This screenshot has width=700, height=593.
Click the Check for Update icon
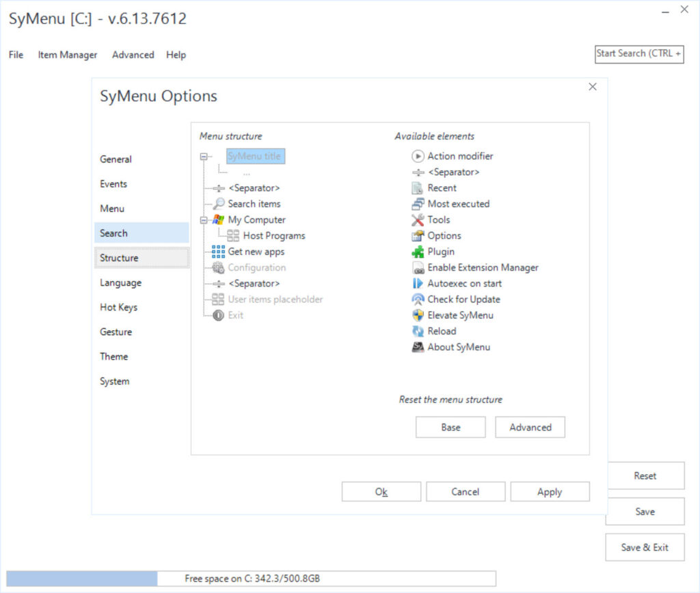[x=418, y=299]
